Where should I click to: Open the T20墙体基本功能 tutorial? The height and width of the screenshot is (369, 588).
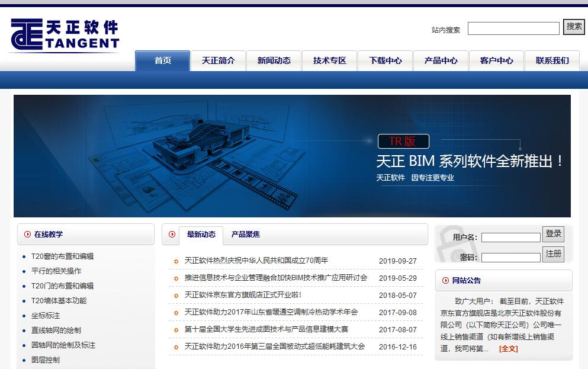click(x=59, y=301)
